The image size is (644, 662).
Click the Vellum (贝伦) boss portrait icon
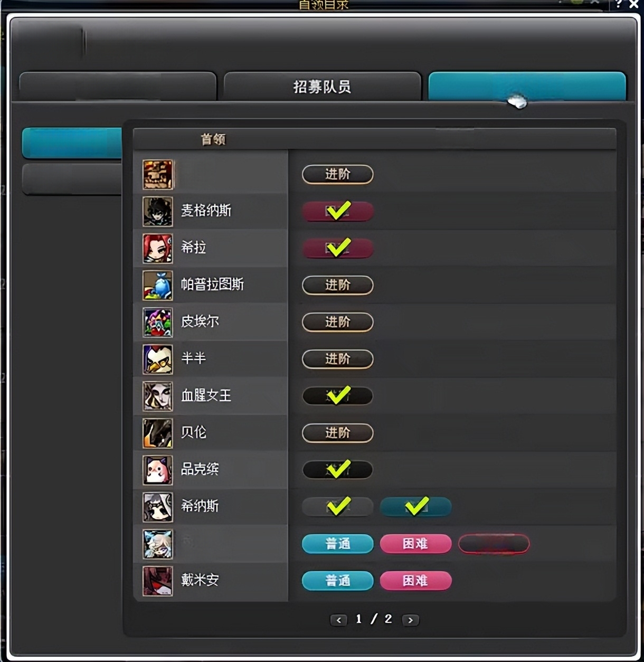point(158,433)
